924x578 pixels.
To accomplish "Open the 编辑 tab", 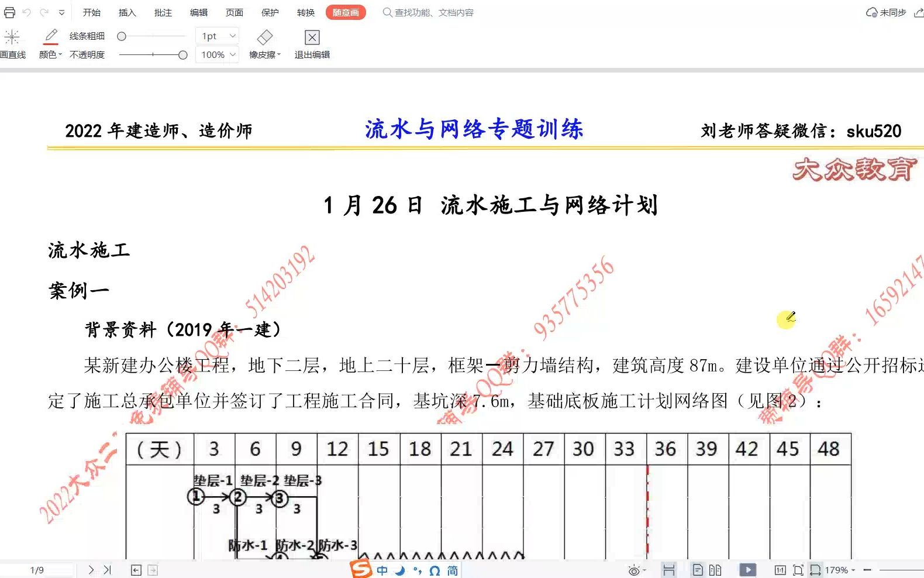I will [199, 12].
